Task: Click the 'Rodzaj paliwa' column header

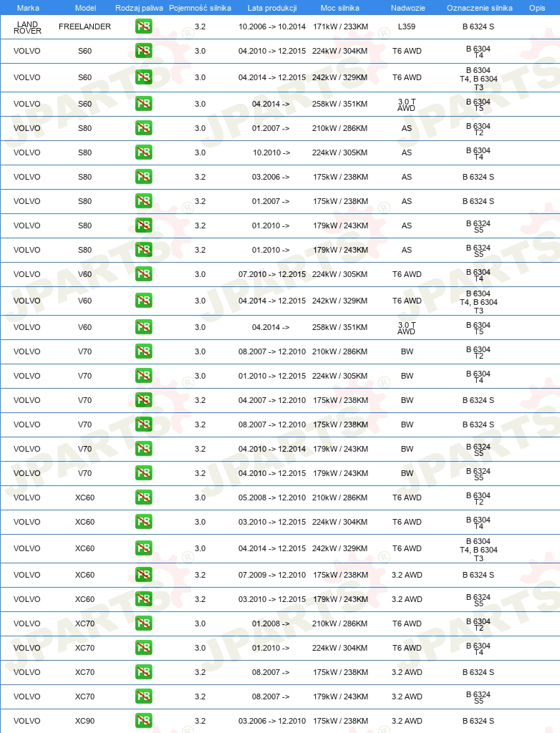Action: (139, 8)
